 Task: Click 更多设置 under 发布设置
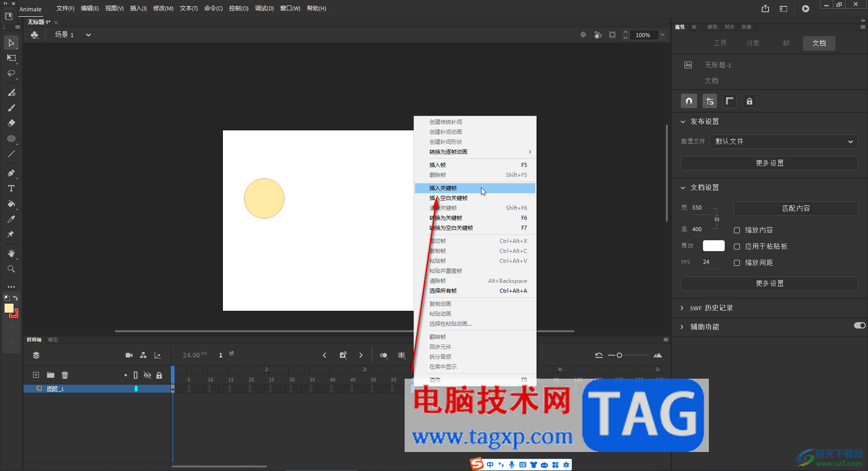point(769,163)
